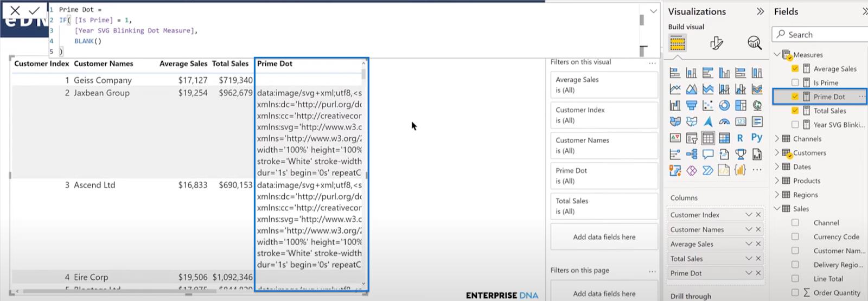
Task: Collapse the Visualizations pane
Action: [x=760, y=11]
